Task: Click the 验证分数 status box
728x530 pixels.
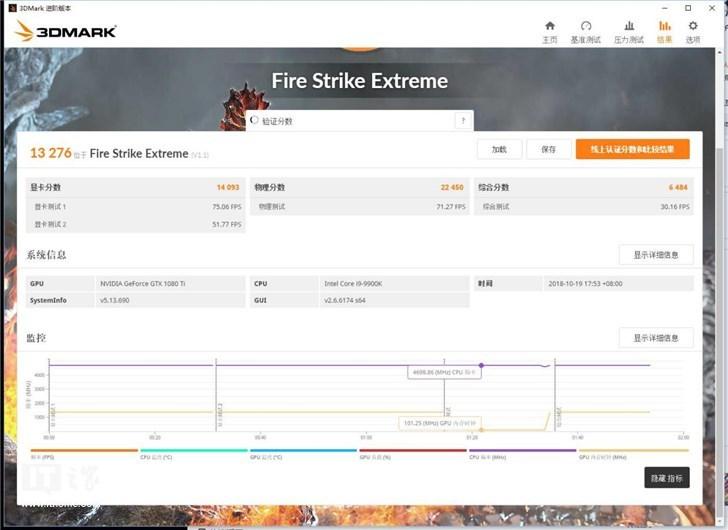Action: pos(359,121)
